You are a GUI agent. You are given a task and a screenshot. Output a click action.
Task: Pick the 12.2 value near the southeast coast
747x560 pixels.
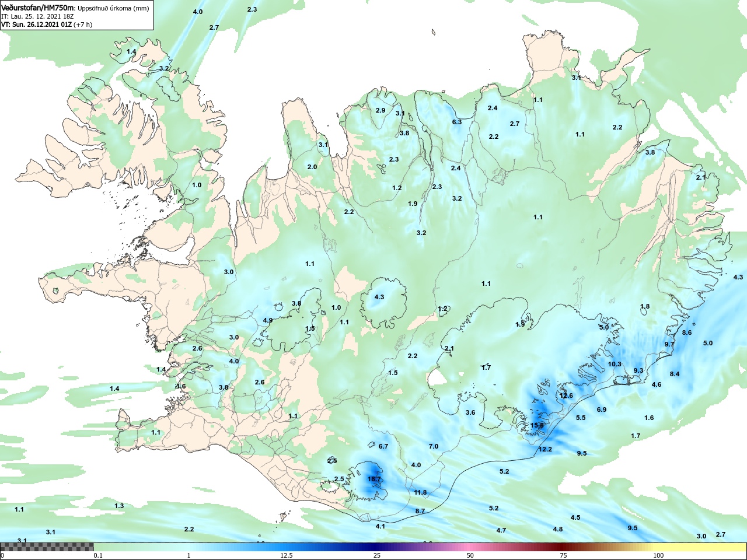coord(545,449)
